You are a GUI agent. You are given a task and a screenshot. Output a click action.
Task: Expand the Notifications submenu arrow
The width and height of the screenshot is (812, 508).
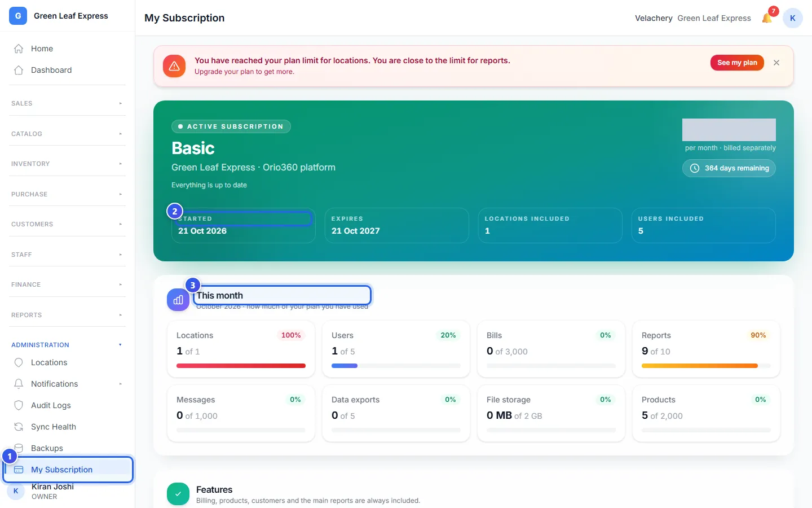coord(120,384)
